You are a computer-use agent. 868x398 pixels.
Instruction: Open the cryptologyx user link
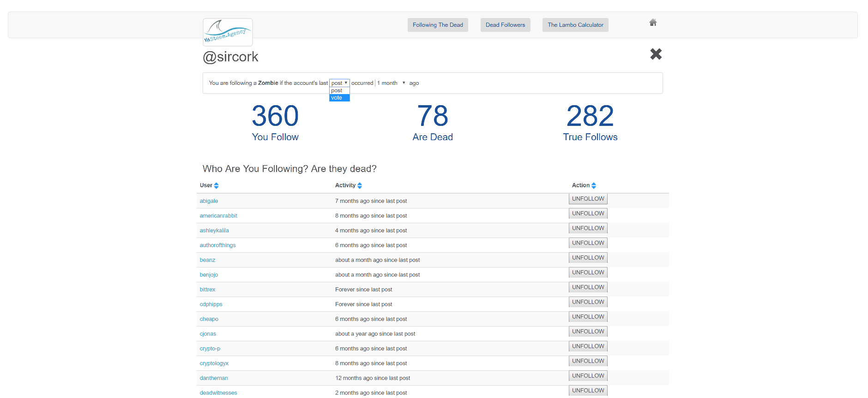214,363
